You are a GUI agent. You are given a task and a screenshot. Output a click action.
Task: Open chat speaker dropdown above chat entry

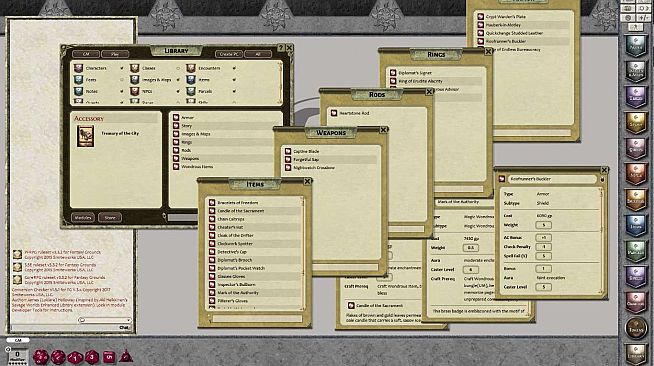[105, 320]
